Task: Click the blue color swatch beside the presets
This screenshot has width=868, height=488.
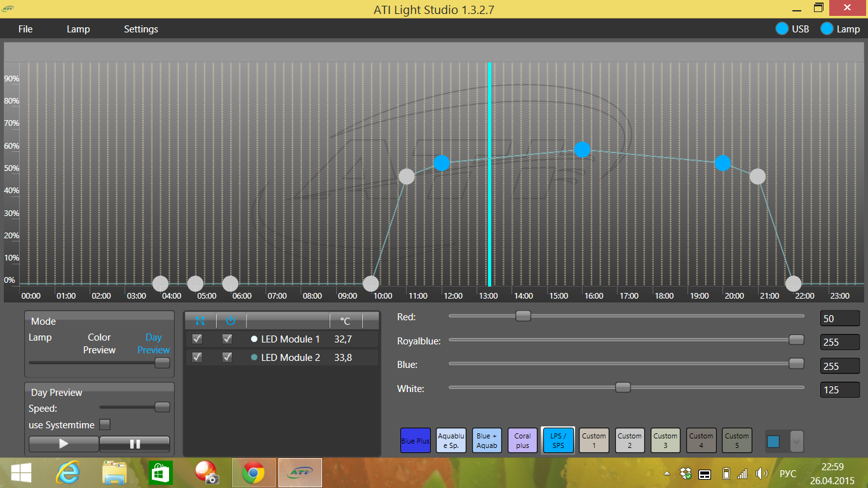Action: pos(773,441)
